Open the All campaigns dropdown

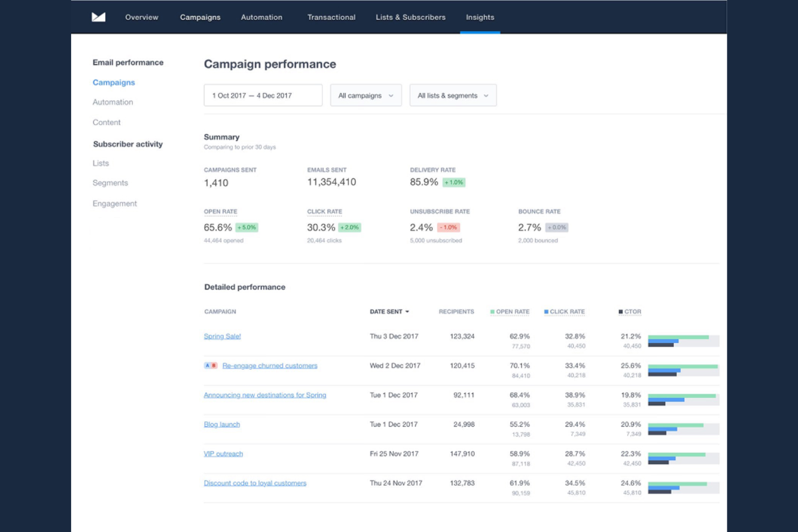tap(366, 95)
